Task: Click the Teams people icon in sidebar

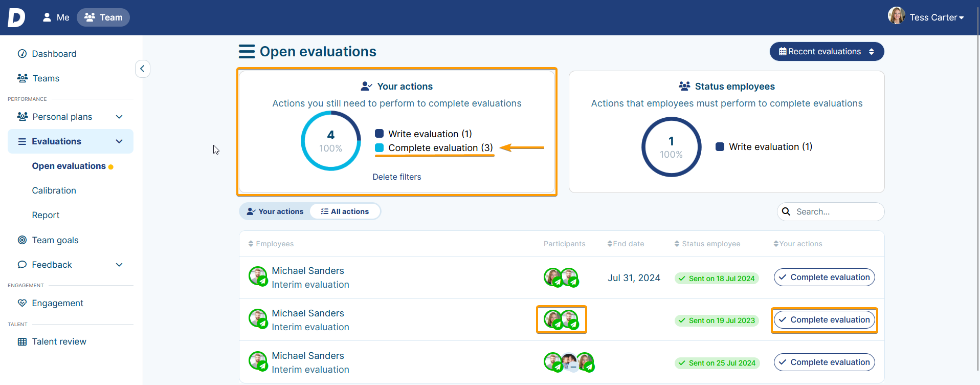Action: point(23,78)
